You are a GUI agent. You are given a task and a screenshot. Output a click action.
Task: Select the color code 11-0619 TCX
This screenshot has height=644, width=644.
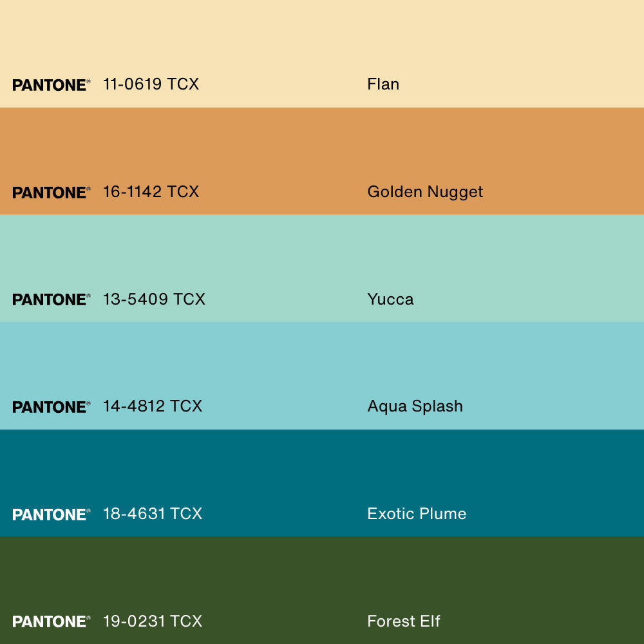[x=151, y=84]
